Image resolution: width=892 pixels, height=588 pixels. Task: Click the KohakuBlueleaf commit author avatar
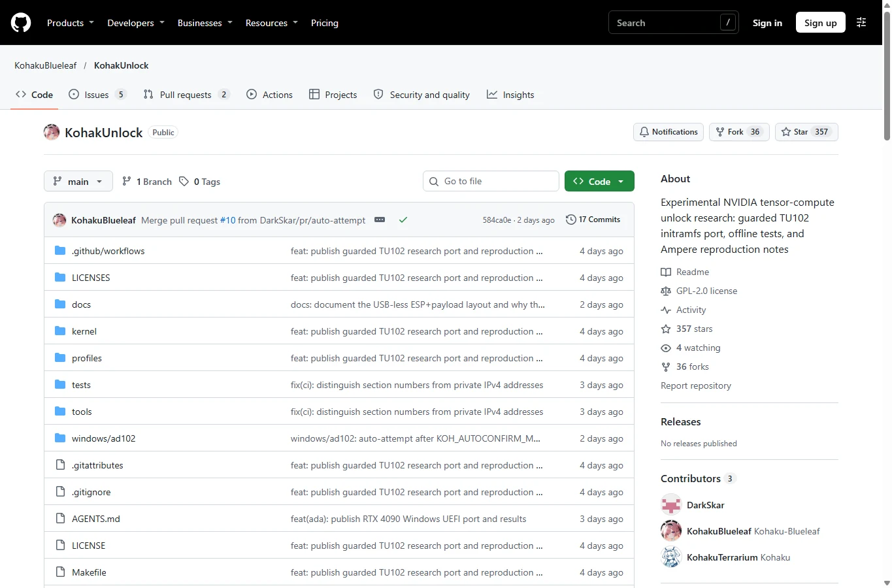click(59, 220)
